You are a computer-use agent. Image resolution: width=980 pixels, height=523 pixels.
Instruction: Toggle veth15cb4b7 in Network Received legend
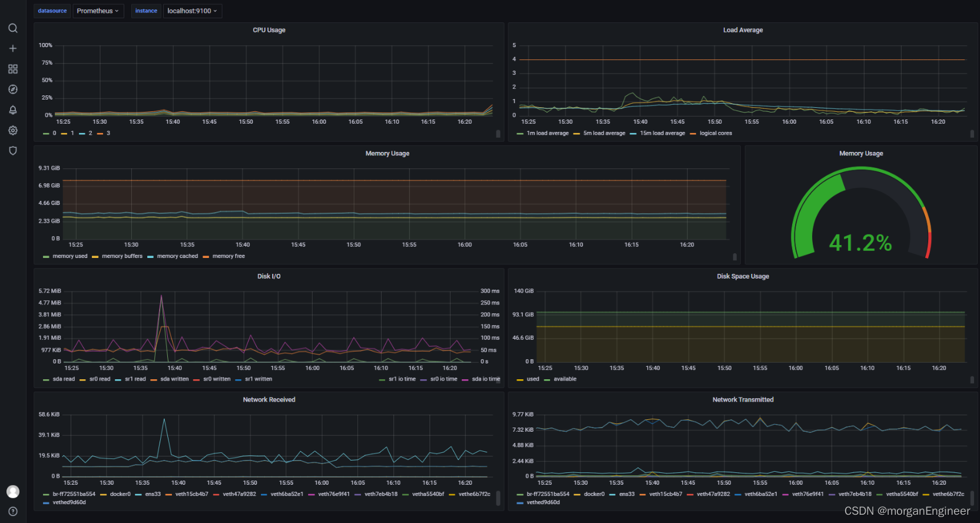(191, 494)
